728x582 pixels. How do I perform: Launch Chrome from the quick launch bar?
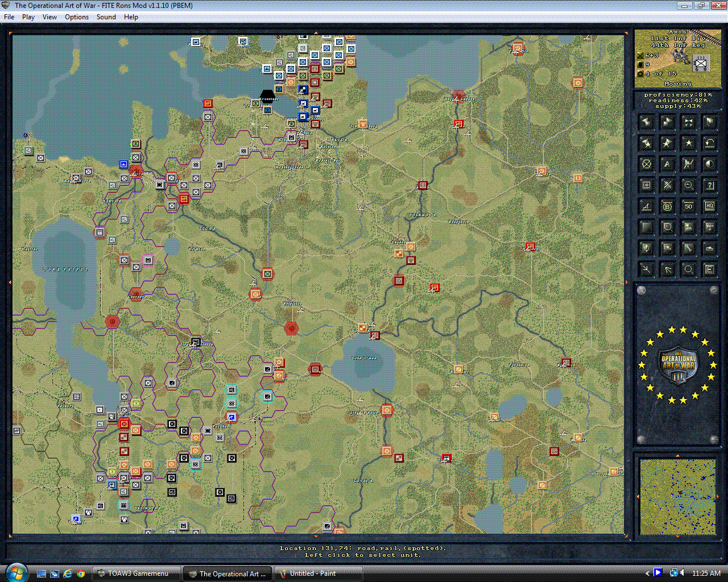tap(81, 573)
